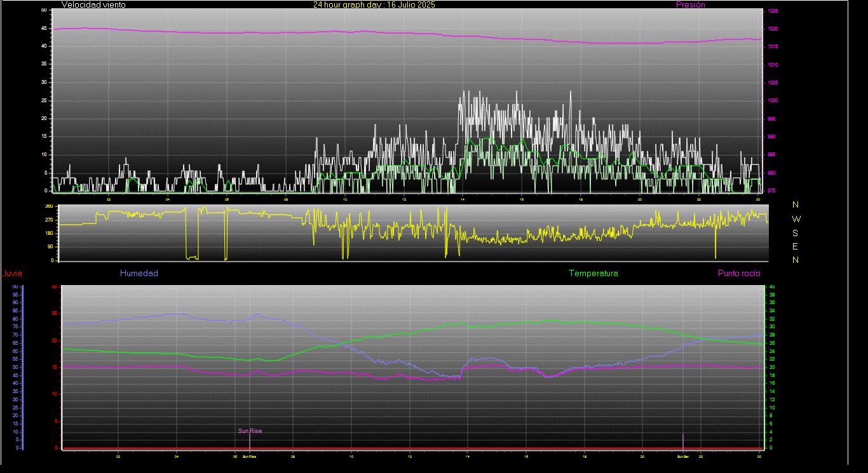Click 180 on the wind direction axis
Image resolution: width=868 pixels, height=473 pixels.
tap(49, 233)
